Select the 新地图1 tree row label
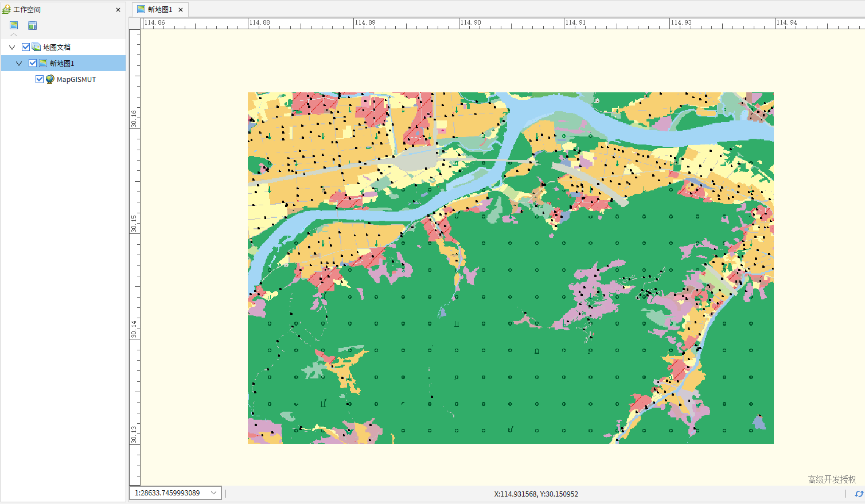Screen dimensions: 865x504 click(62, 63)
